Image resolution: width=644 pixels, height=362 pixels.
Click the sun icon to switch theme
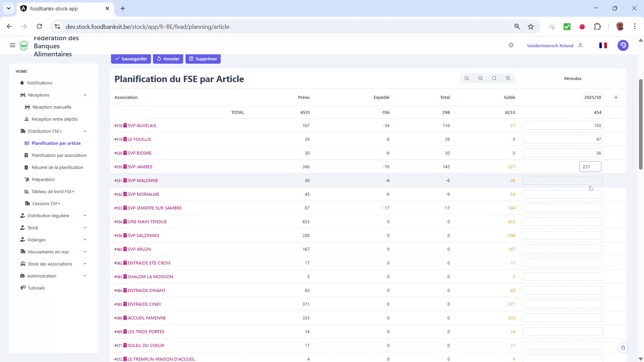coord(511,45)
